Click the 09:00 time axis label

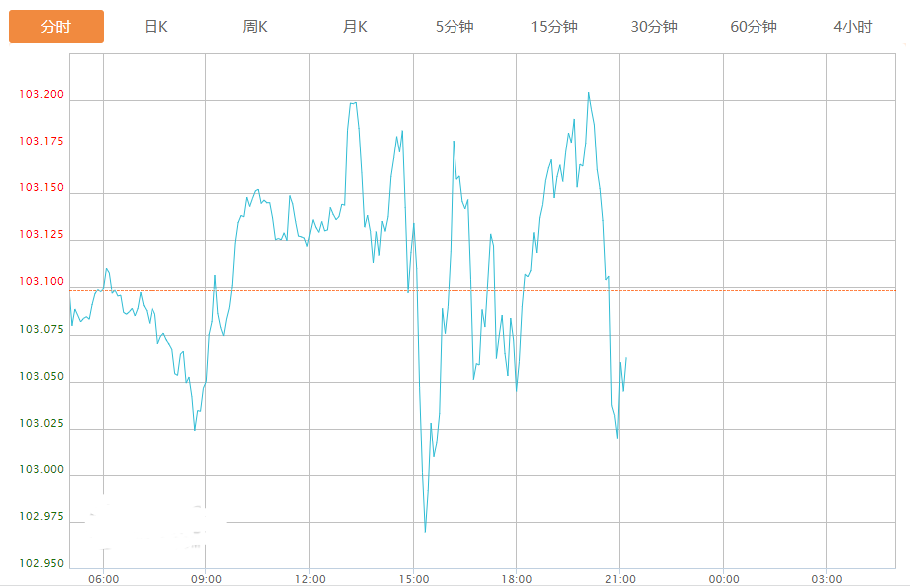tap(206, 579)
